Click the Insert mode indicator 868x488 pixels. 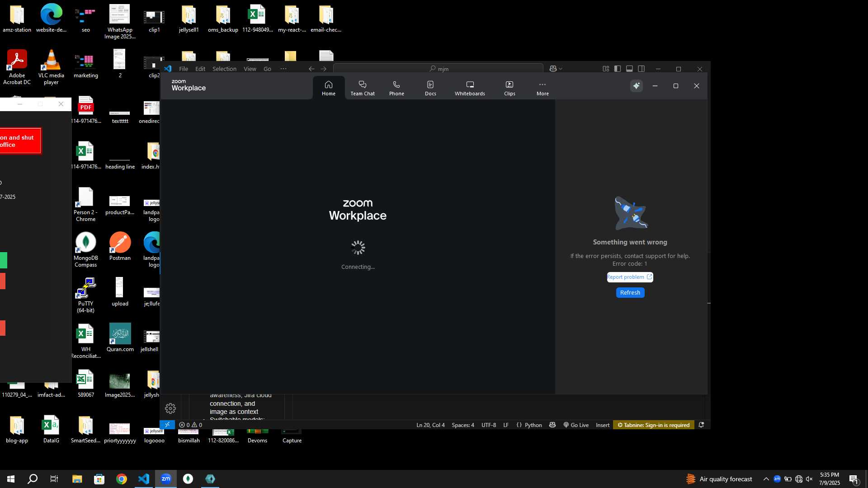pyautogui.click(x=603, y=425)
